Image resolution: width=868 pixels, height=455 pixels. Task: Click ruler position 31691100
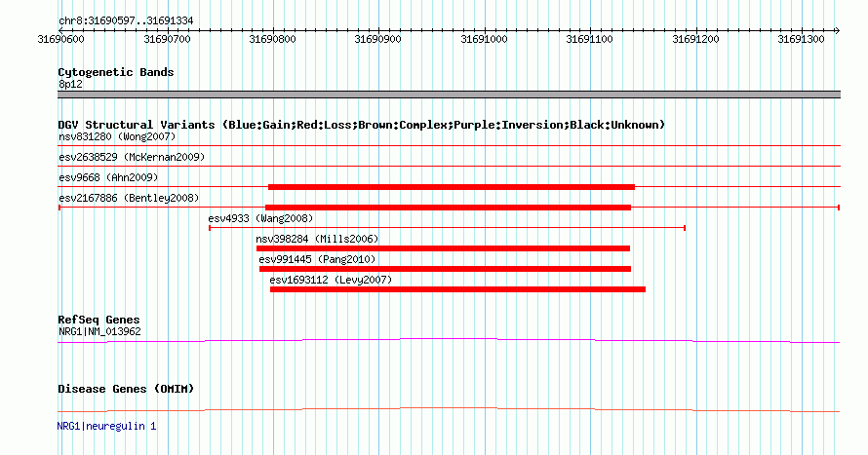click(589, 39)
